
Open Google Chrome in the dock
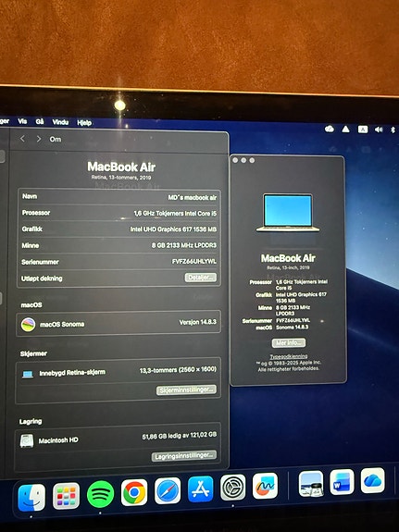tap(134, 492)
